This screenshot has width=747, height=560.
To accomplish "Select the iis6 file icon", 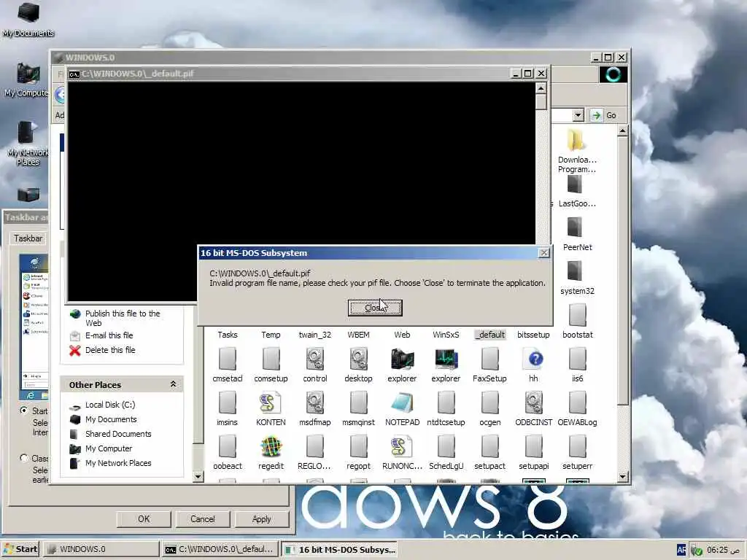I will [x=578, y=359].
